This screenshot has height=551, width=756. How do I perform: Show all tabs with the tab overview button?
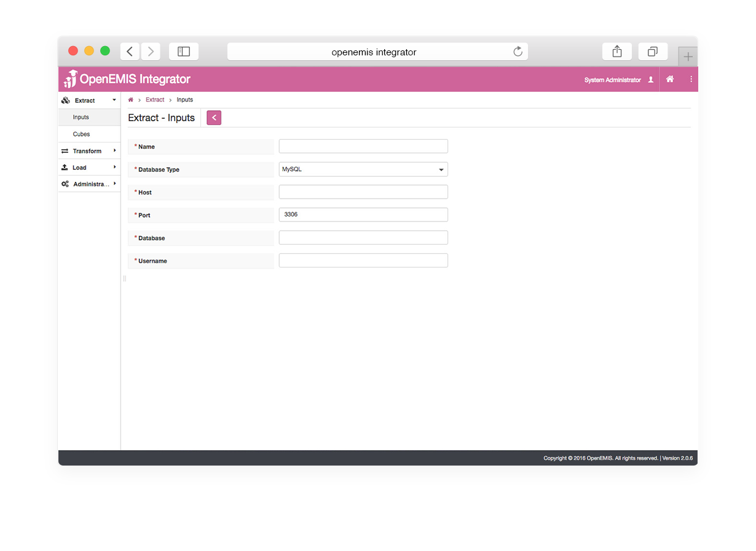point(653,52)
